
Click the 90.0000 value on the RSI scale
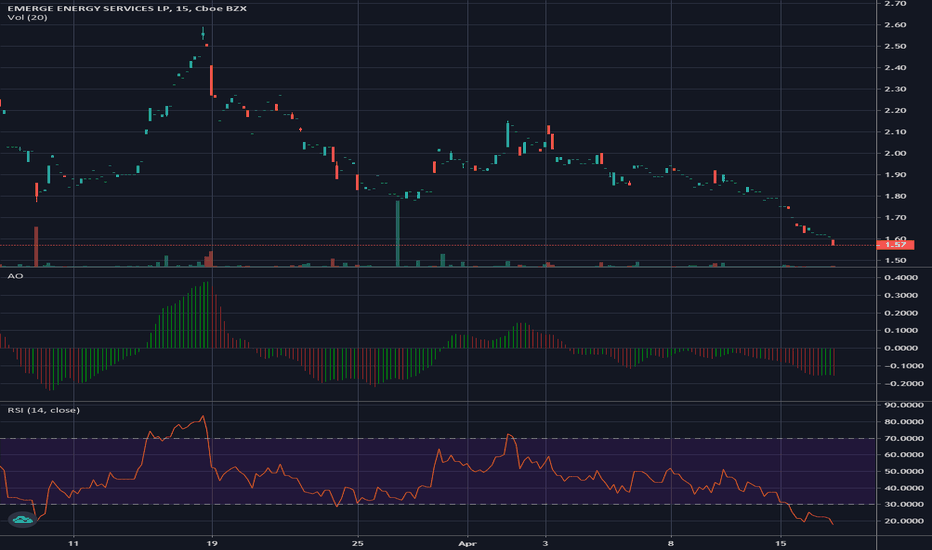[x=904, y=405]
